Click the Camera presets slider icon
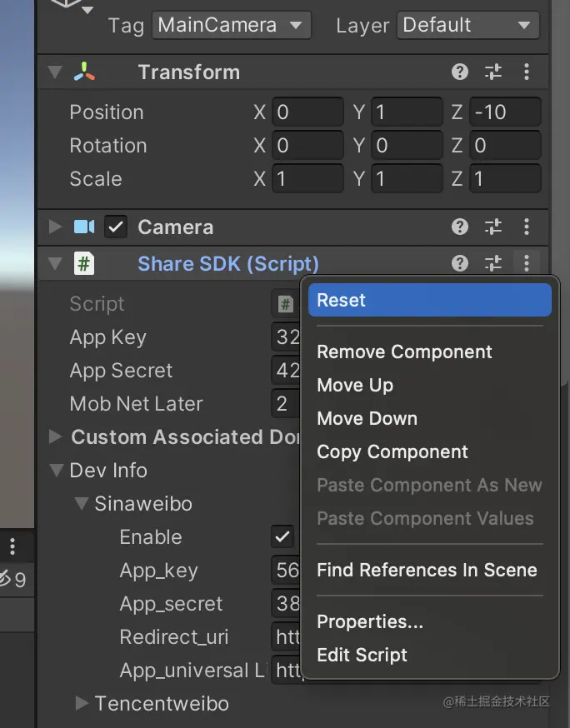 493,227
